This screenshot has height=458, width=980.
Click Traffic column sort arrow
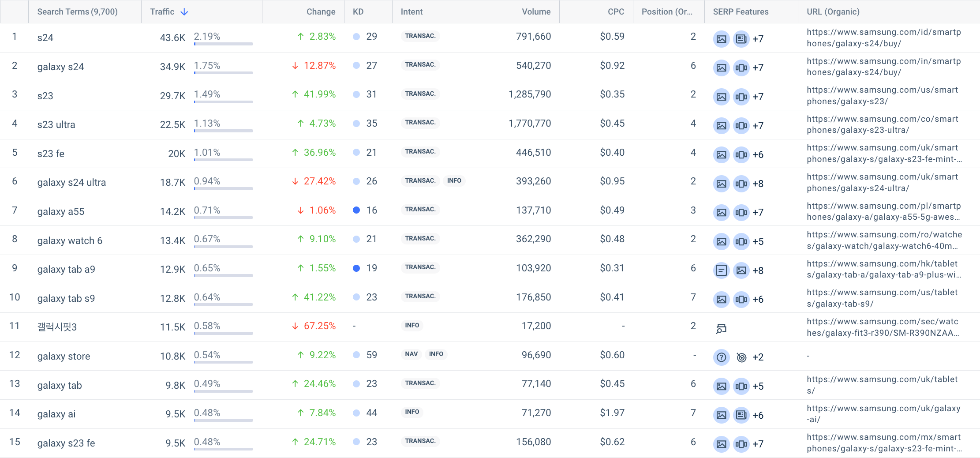pos(184,12)
